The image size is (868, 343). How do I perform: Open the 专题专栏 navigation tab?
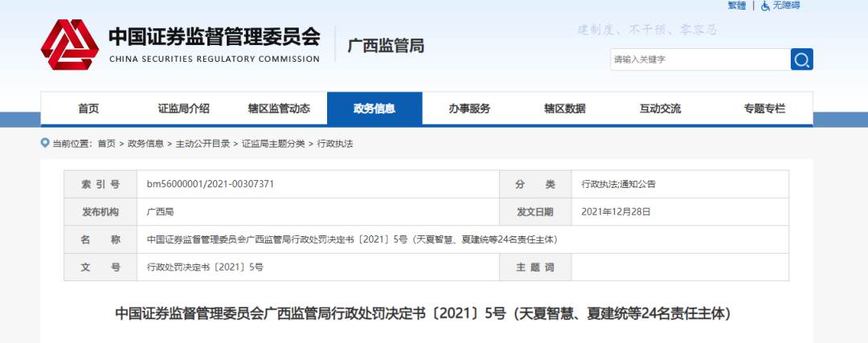[764, 108]
